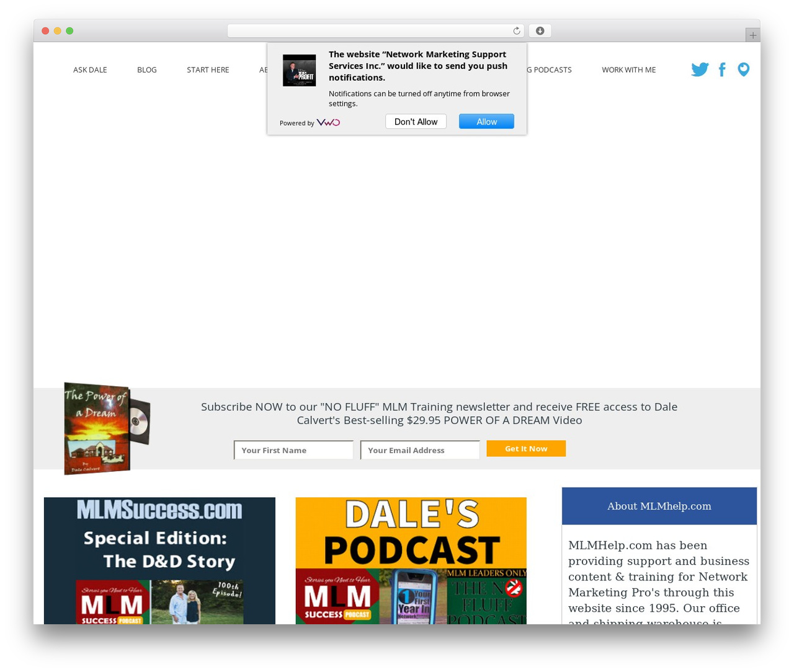This screenshot has width=794, height=672.
Task: Open START HERE in navigation
Action: pyautogui.click(x=208, y=70)
